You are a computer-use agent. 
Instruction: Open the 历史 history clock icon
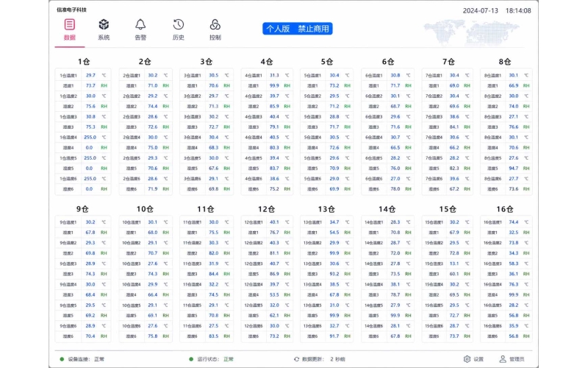[179, 25]
